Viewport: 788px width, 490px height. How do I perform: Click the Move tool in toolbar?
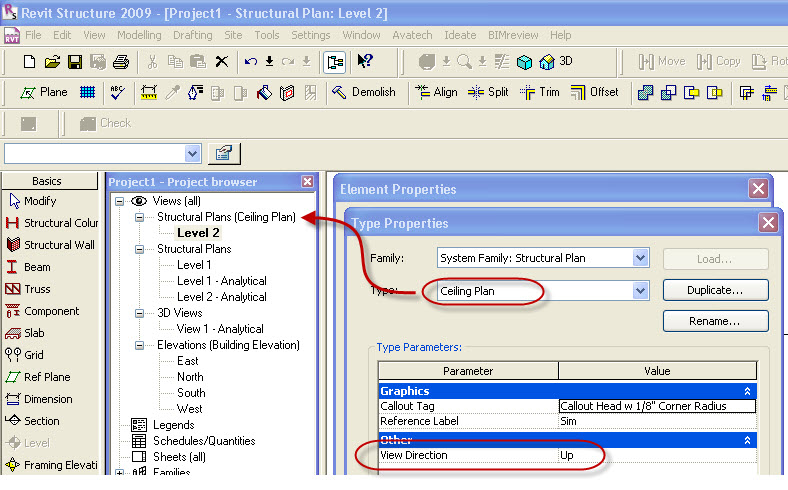click(662, 62)
